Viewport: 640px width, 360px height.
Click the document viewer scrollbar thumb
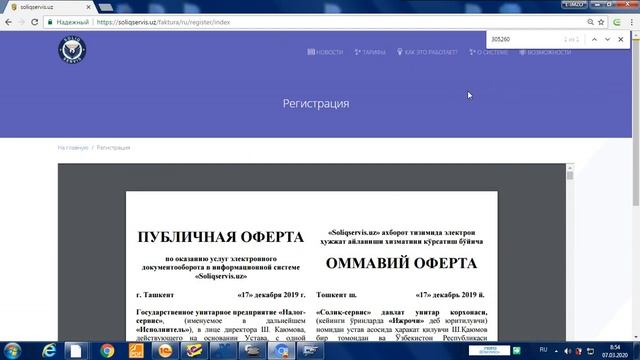[x=570, y=176]
